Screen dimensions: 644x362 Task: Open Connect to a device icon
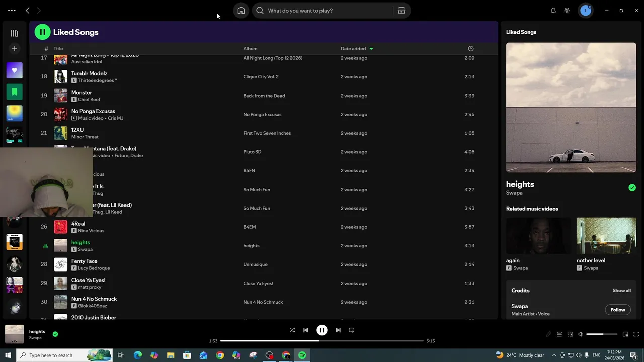(570, 334)
